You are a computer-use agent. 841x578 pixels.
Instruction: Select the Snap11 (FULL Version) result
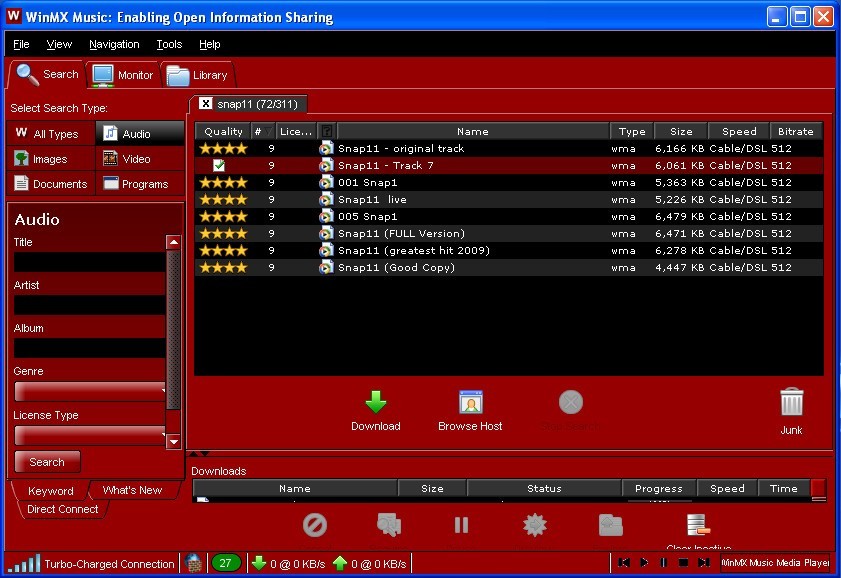click(x=508, y=233)
